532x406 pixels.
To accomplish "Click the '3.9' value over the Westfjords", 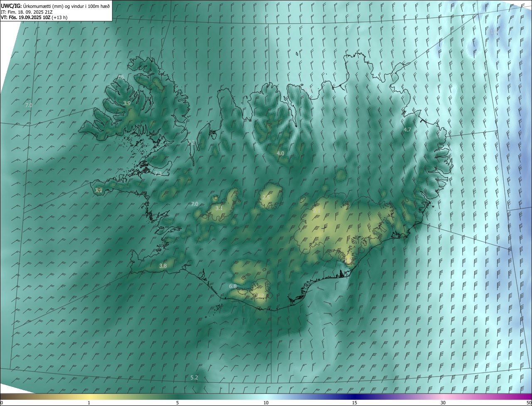I will (x=127, y=103).
